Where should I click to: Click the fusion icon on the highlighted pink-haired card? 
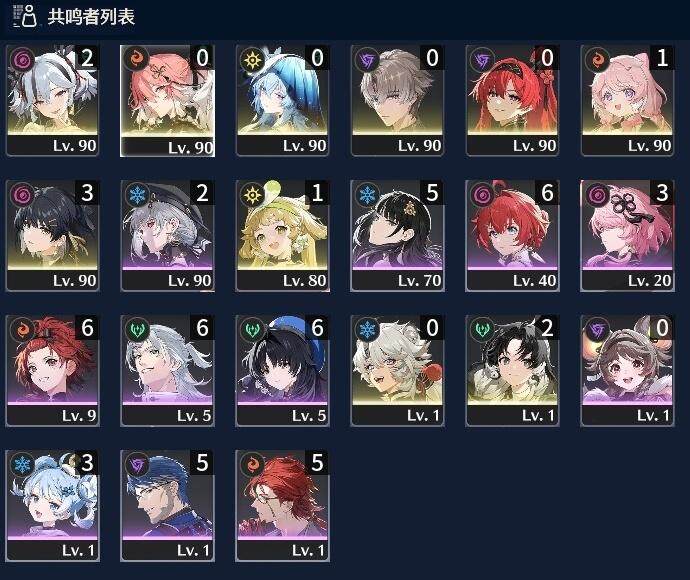pos(136,59)
